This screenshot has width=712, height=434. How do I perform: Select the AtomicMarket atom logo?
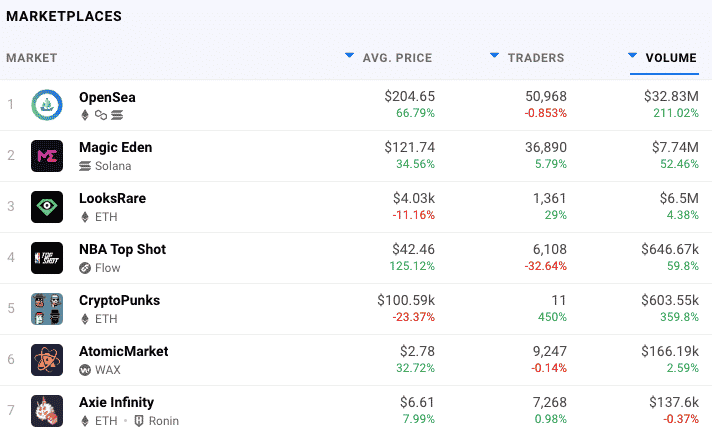(47, 360)
